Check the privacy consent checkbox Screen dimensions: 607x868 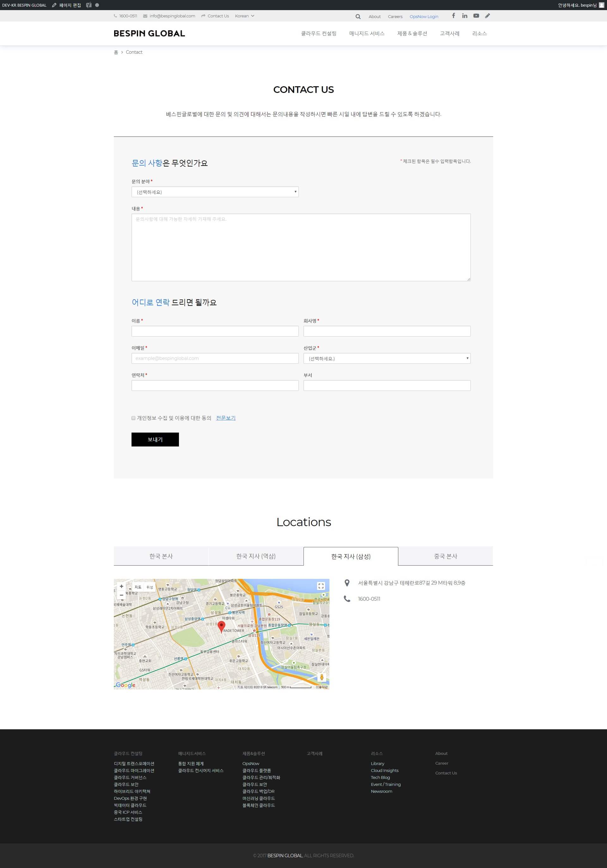click(133, 418)
